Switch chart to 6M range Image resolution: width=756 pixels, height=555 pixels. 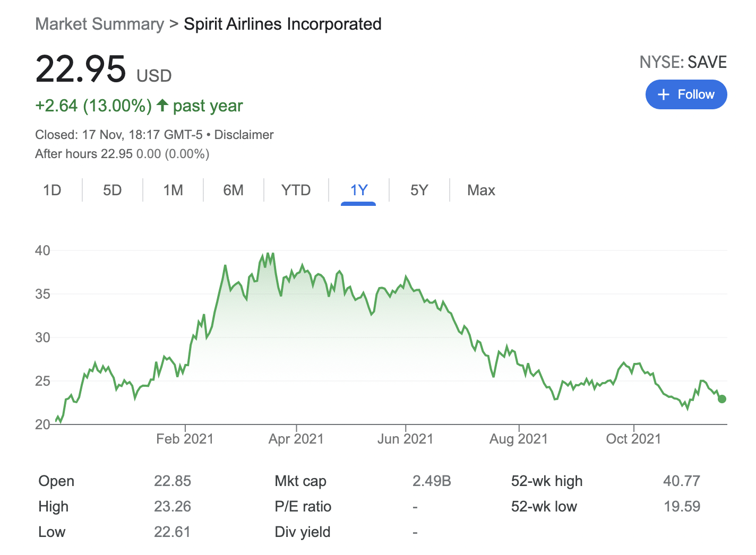(x=234, y=190)
